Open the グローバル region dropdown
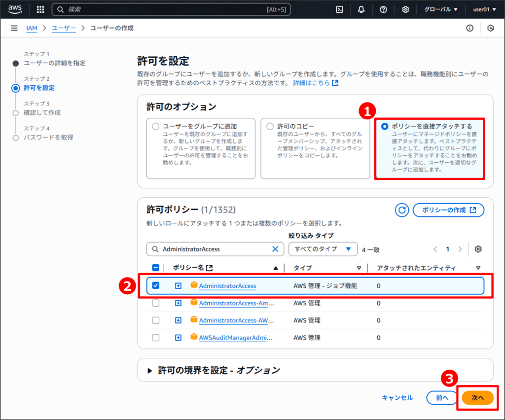 click(440, 9)
